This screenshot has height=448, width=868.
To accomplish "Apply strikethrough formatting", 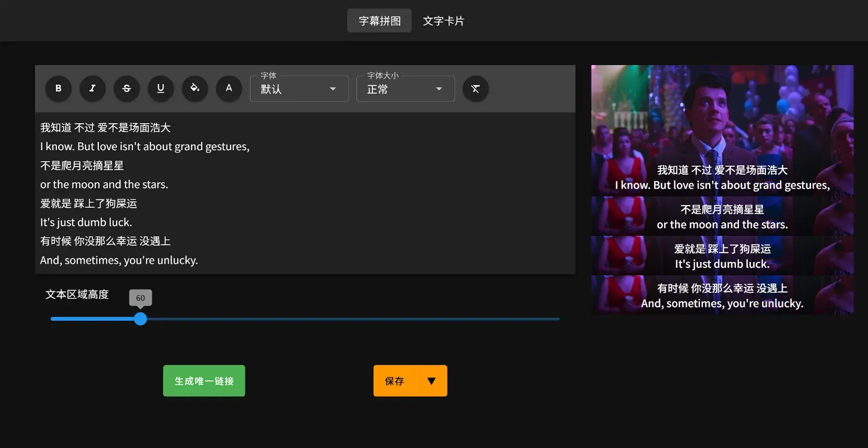I will [x=126, y=89].
